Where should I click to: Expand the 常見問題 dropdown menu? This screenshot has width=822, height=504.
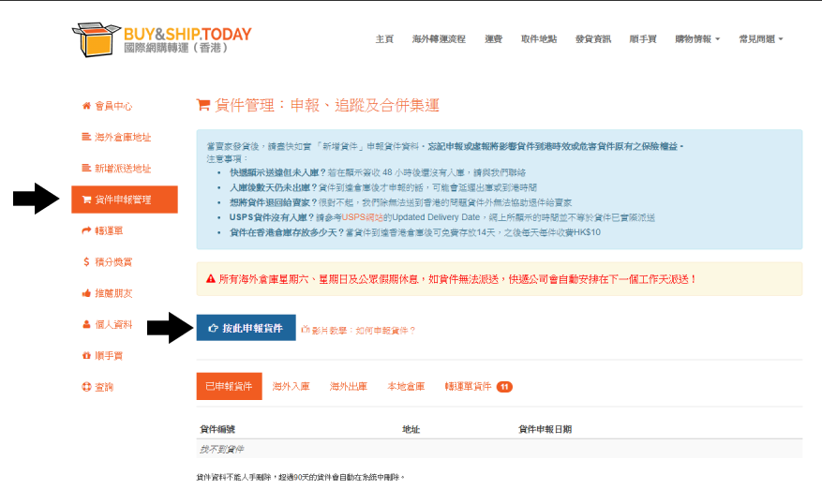[x=760, y=39]
